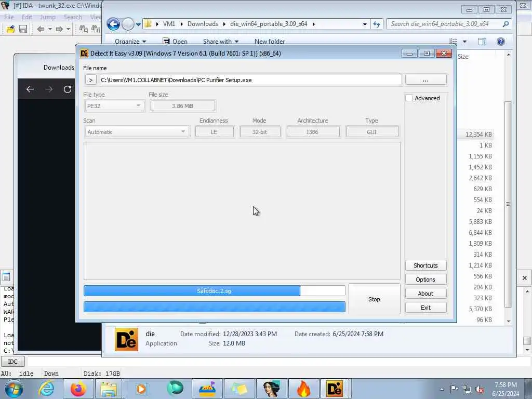The height and width of the screenshot is (399, 532).
Task: Click the 32-bit mode field
Action: 260,132
